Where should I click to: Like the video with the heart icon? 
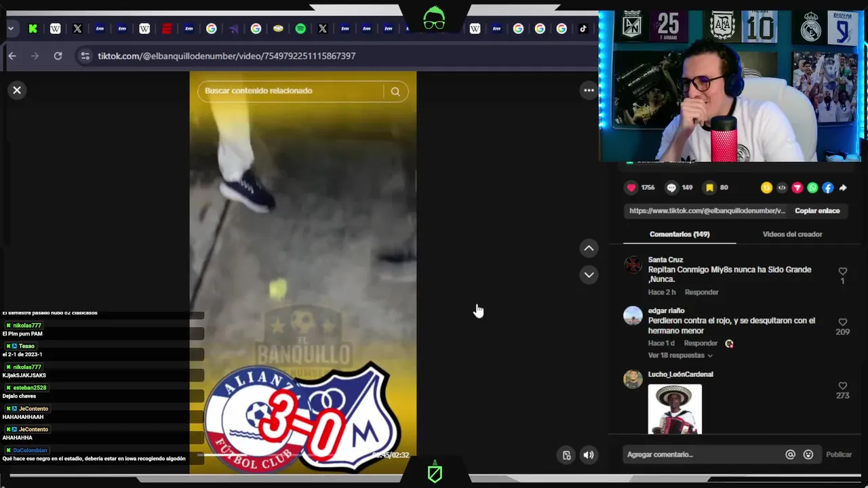631,188
